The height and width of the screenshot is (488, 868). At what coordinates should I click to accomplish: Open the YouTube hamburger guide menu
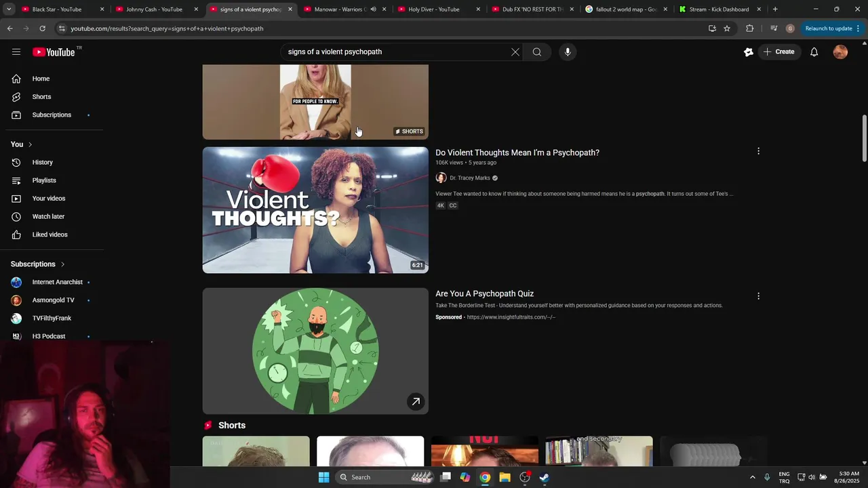point(16,52)
